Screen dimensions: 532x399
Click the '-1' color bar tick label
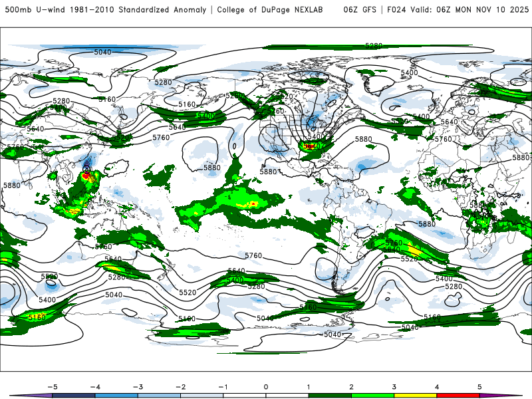pyautogui.click(x=223, y=387)
